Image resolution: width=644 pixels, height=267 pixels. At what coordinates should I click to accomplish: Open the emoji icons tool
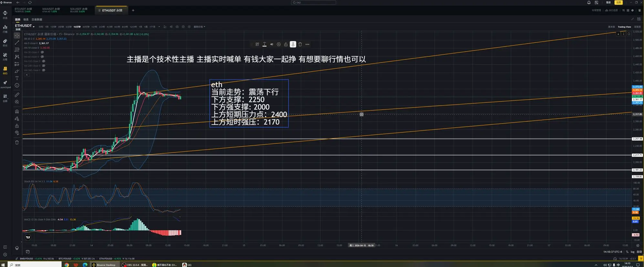(17, 85)
